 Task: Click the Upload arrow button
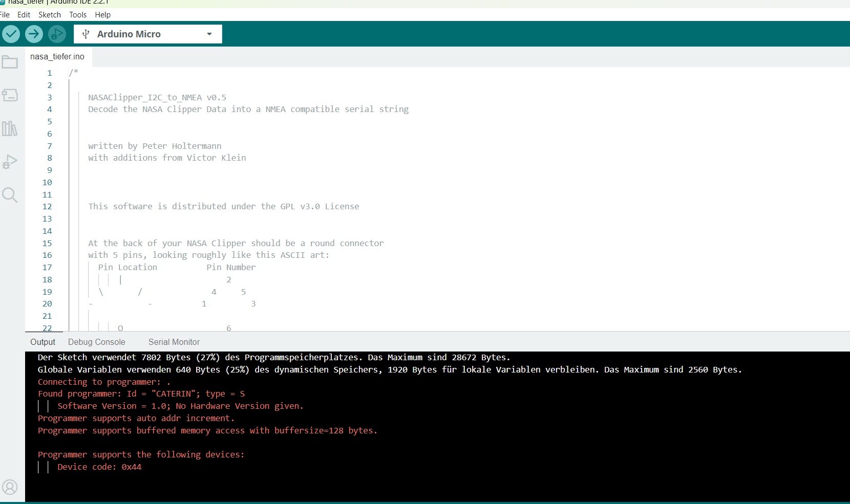(x=34, y=34)
